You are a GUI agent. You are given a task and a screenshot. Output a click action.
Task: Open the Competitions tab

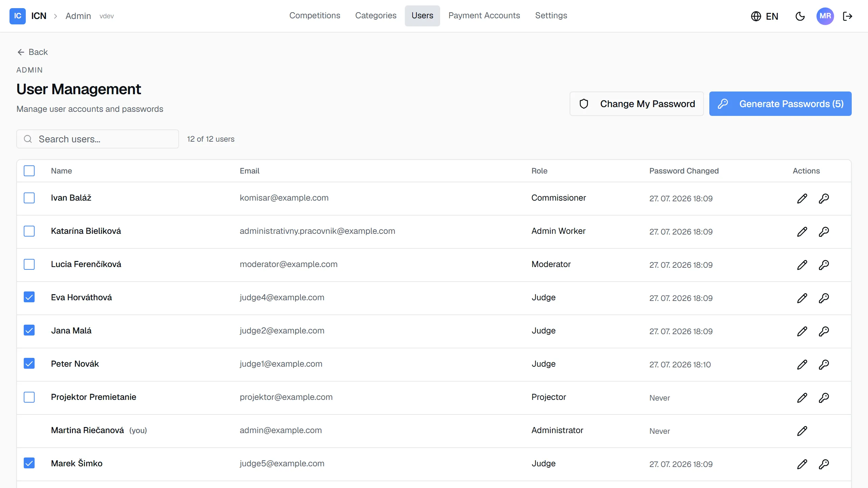(x=315, y=16)
